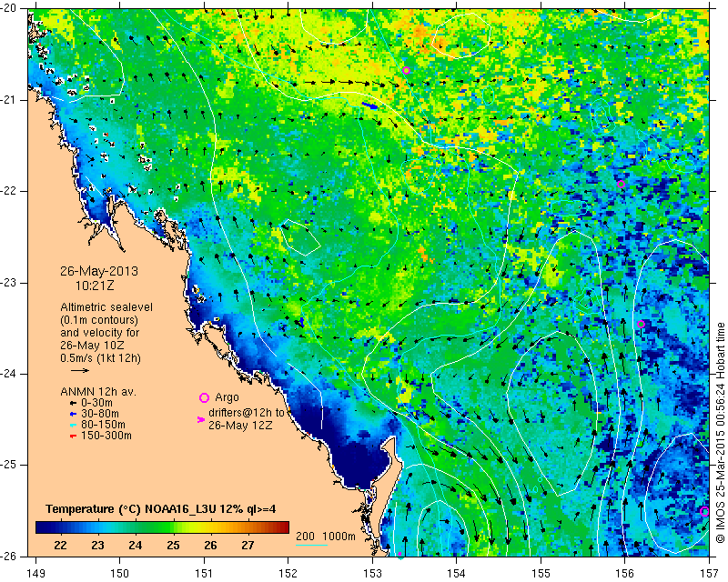Click the '150' longitude axis label
This screenshot has height=582, width=728.
coord(120,574)
